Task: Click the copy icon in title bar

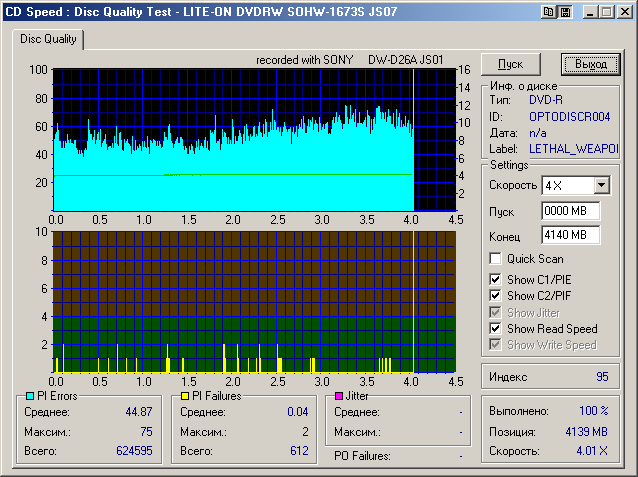Action: tap(549, 12)
